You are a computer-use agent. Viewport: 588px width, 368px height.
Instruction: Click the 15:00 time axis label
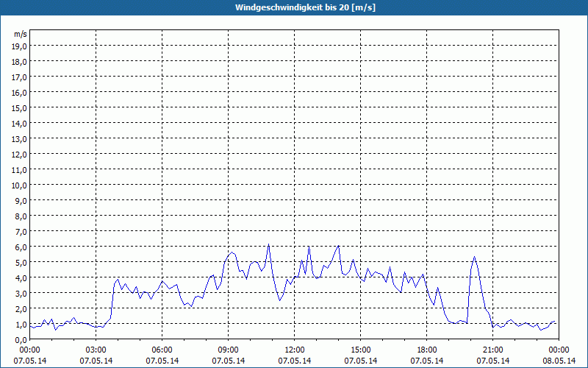coord(361,350)
